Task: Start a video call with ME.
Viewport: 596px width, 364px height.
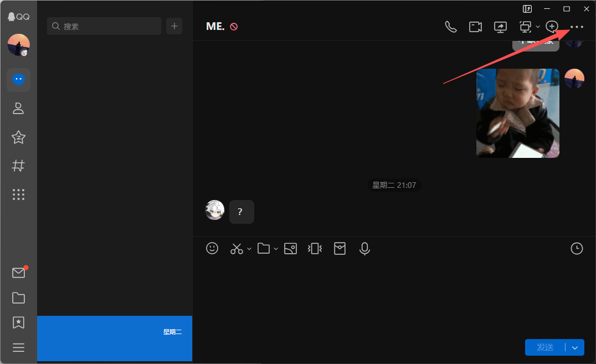Action: coord(475,27)
